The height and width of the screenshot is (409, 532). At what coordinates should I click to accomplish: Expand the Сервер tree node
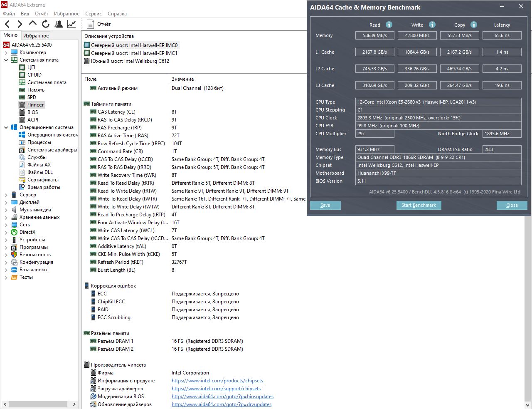pyautogui.click(x=6, y=195)
